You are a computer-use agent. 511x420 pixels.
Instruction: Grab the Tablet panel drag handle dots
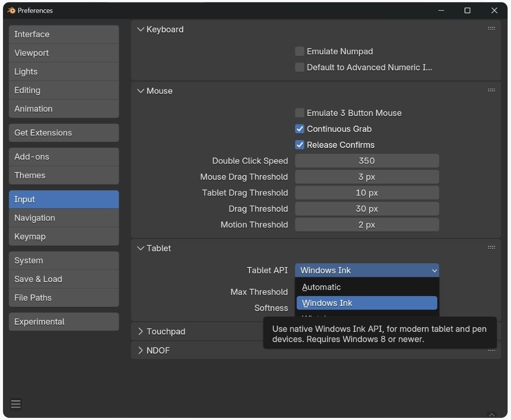491,247
